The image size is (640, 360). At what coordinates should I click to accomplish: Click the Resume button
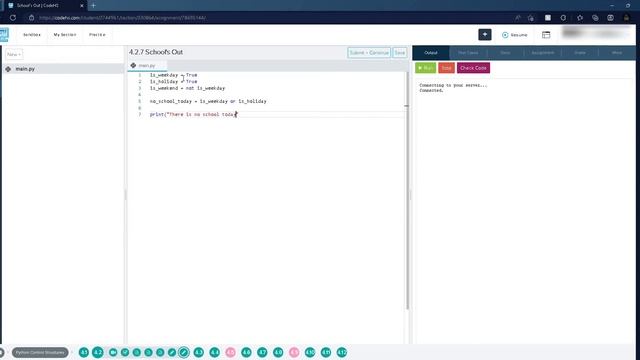pyautogui.click(x=515, y=35)
